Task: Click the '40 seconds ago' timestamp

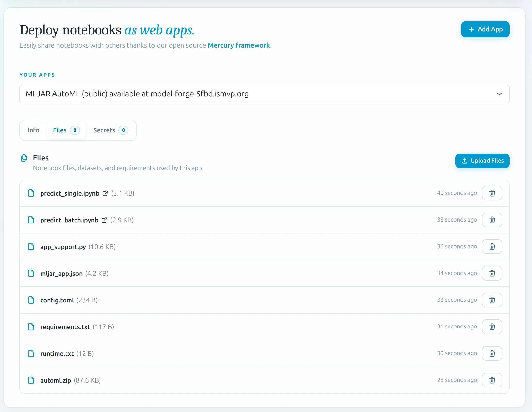Action: click(x=457, y=193)
